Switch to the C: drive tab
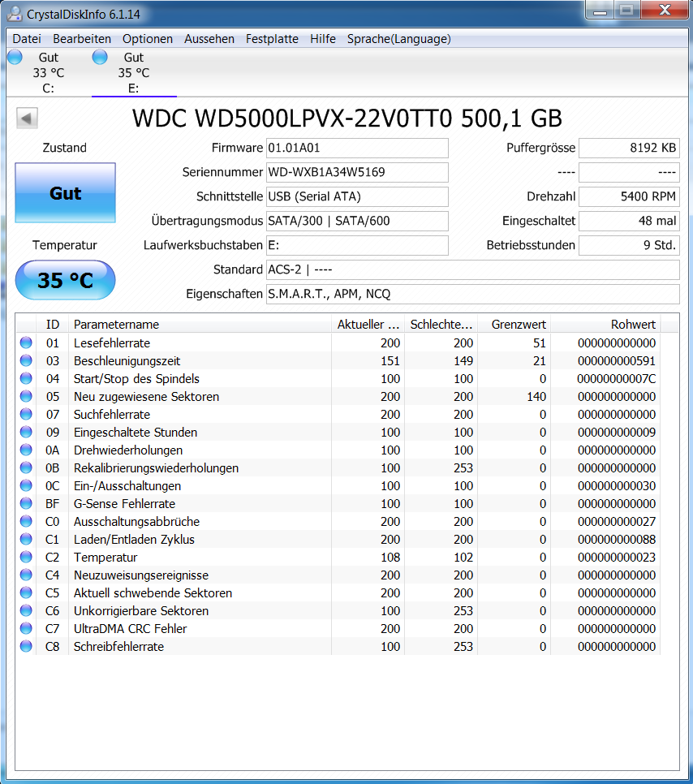693x784 pixels. (49, 72)
